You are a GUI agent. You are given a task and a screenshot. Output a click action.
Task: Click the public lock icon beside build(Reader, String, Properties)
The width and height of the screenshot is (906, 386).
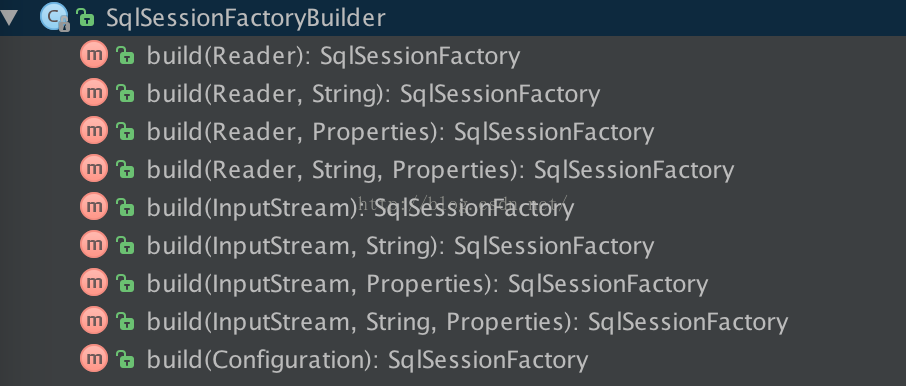coord(125,170)
